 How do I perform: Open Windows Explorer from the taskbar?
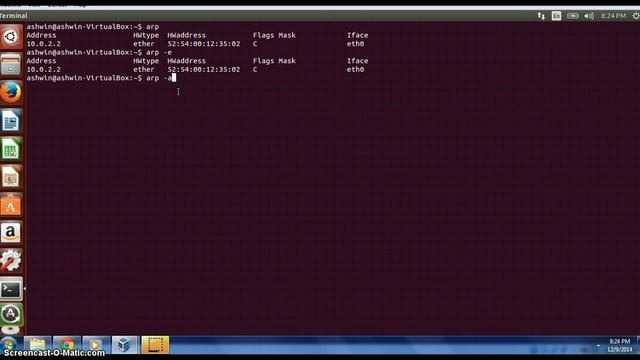pos(38,345)
